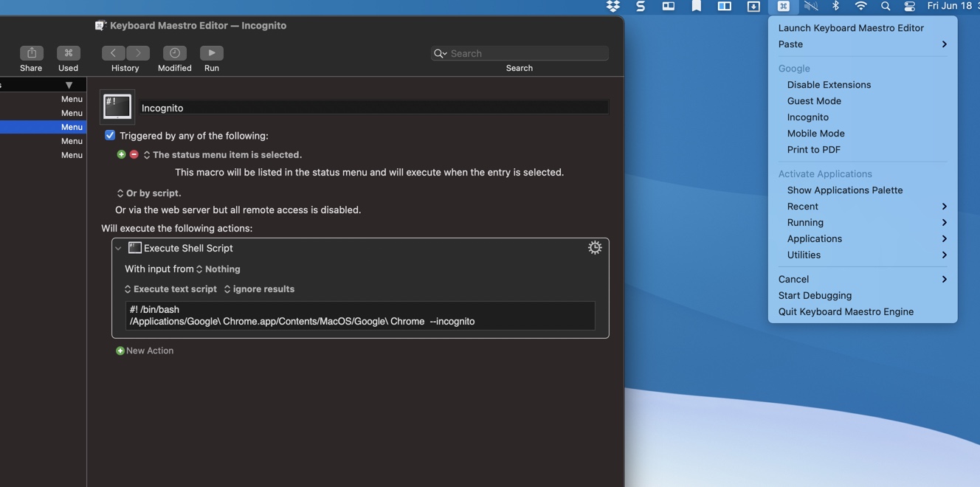This screenshot has width=980, height=487.
Task: Click the Share toolbar icon
Action: pyautogui.click(x=31, y=53)
